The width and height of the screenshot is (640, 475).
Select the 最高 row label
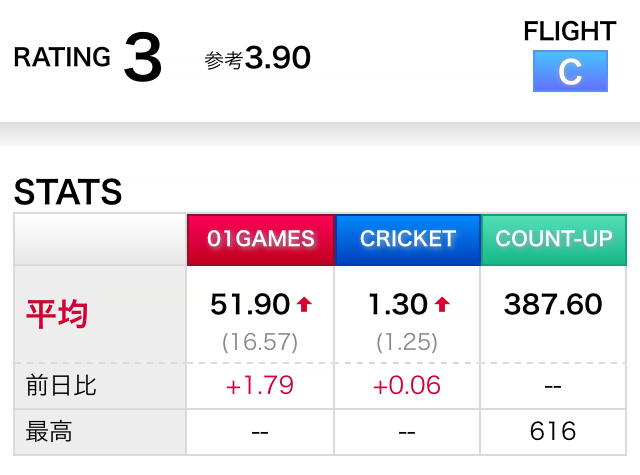(x=49, y=432)
